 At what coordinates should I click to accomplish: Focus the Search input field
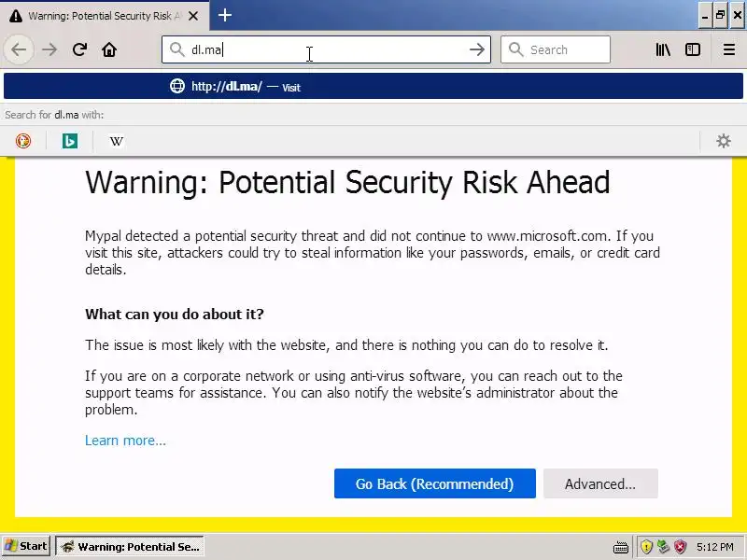[556, 49]
